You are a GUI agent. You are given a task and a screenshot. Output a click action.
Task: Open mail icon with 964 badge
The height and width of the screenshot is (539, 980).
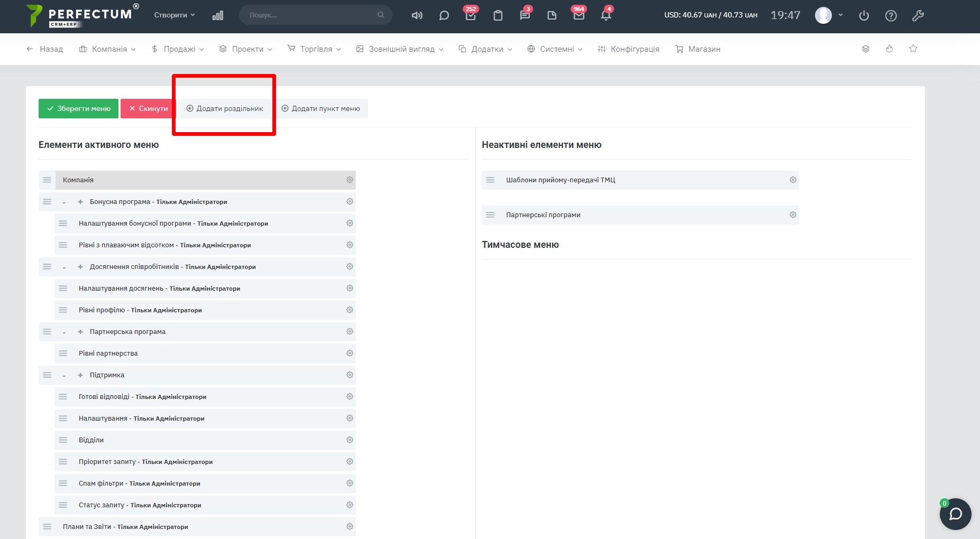click(579, 15)
